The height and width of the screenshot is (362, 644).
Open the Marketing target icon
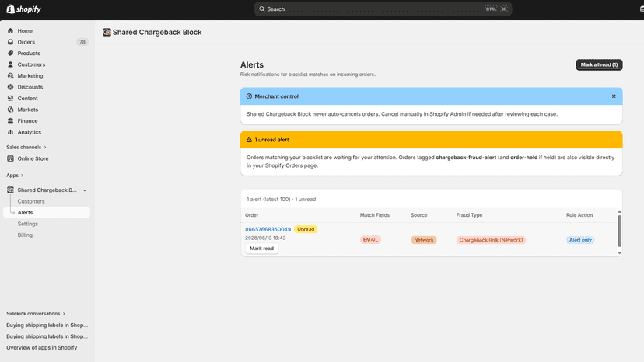[x=10, y=76]
